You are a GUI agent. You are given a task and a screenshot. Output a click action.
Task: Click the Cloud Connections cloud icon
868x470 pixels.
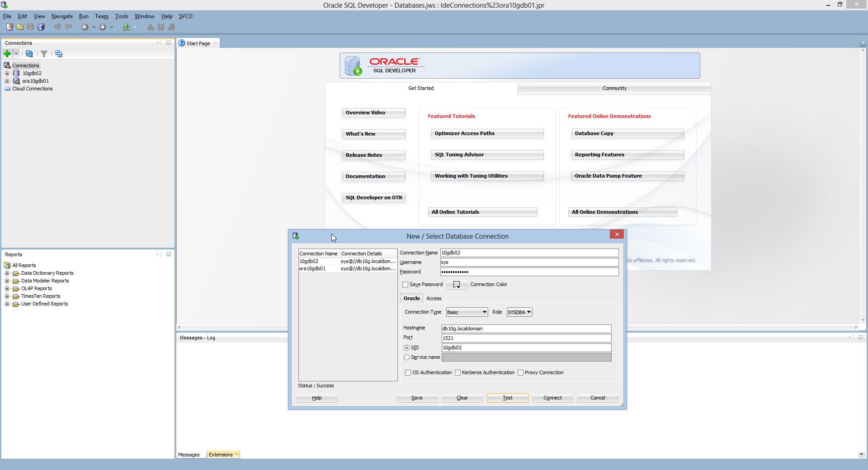tap(7, 89)
